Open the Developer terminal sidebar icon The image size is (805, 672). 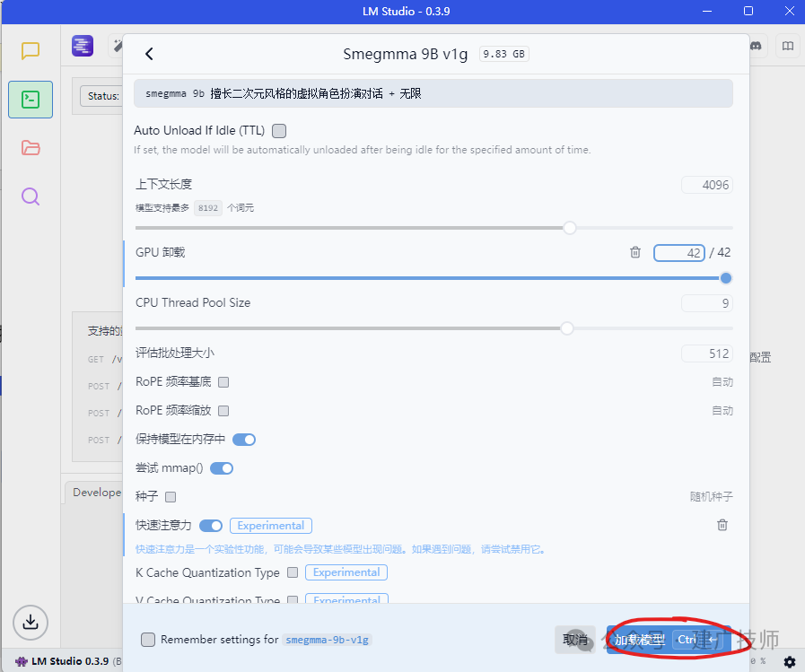(31, 99)
